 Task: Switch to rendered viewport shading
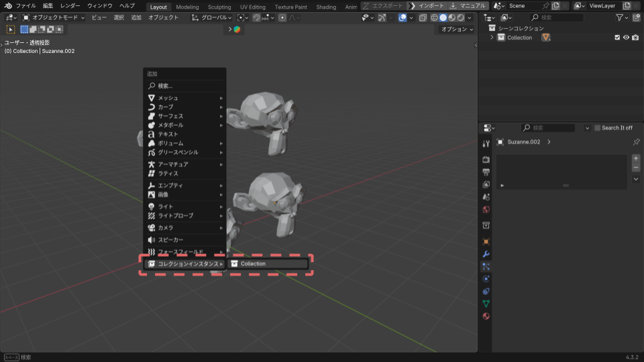461,17
